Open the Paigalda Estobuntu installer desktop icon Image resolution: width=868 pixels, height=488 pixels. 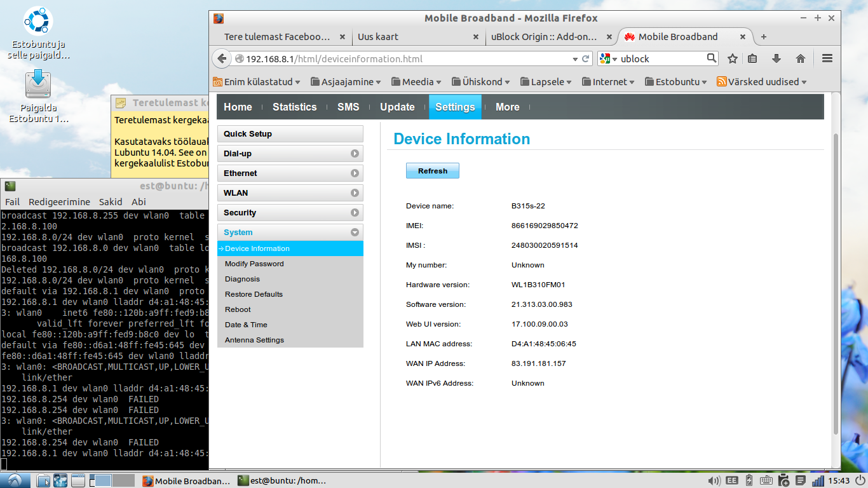point(38,97)
